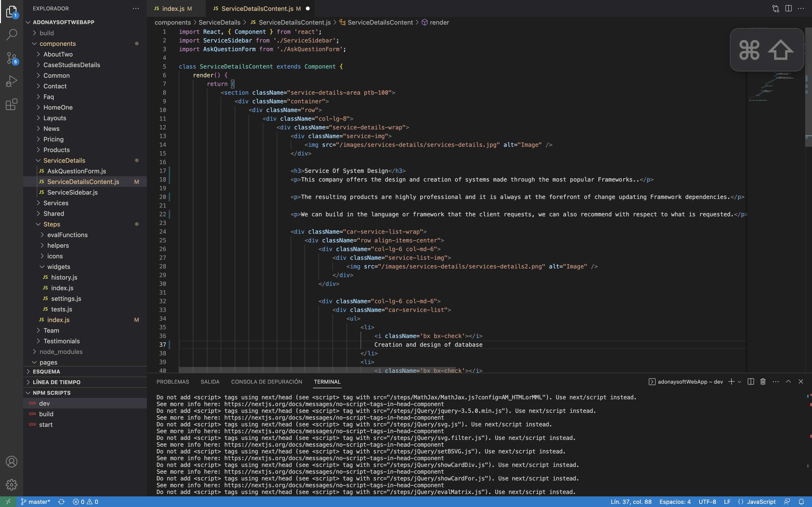Viewport: 812px width, 507px height.
Task: Kill the terminal with the trash icon
Action: (x=763, y=382)
